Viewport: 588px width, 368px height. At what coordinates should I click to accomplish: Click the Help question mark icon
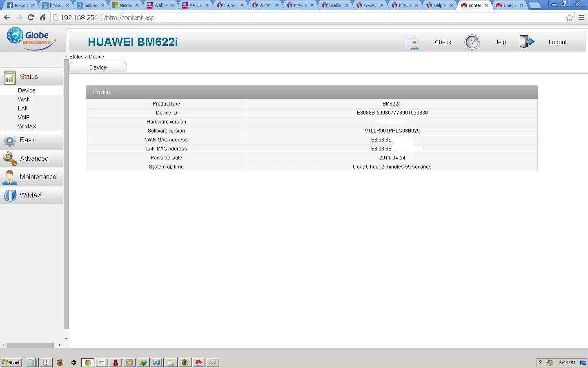tap(472, 42)
